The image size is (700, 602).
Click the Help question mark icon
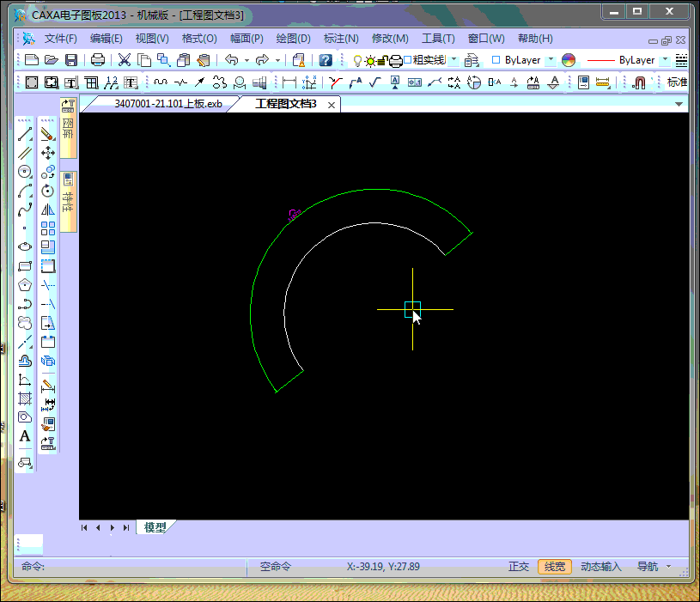[x=326, y=60]
